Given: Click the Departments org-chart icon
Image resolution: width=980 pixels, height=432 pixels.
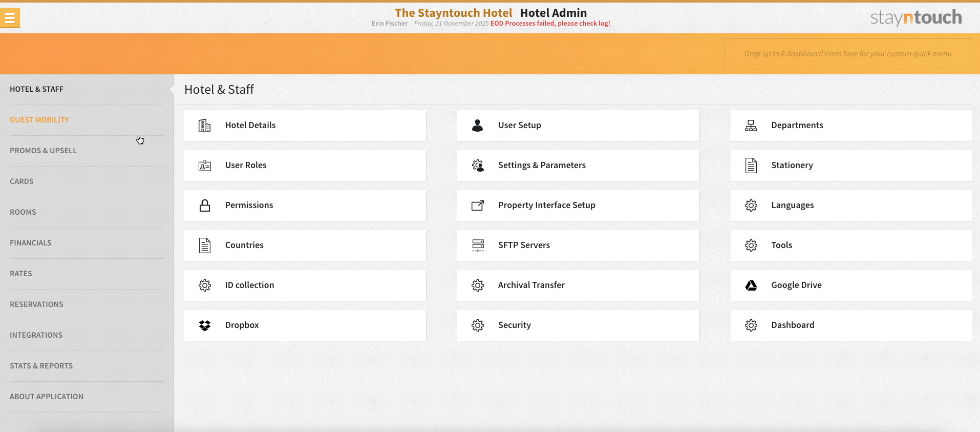Looking at the screenshot, I should 751,126.
